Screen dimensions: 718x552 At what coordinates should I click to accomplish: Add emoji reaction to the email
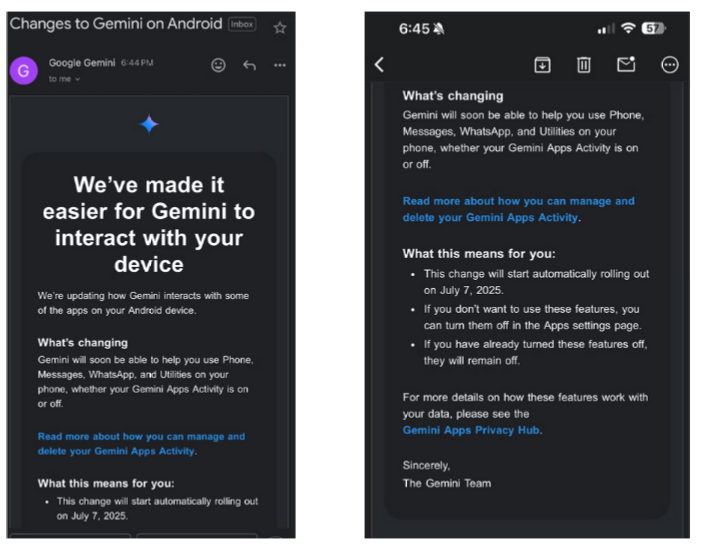218,65
